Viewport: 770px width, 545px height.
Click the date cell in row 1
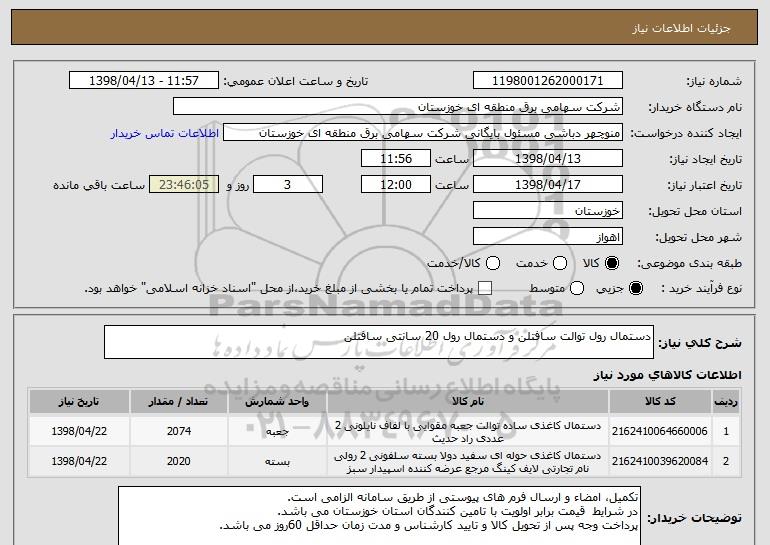point(79,431)
